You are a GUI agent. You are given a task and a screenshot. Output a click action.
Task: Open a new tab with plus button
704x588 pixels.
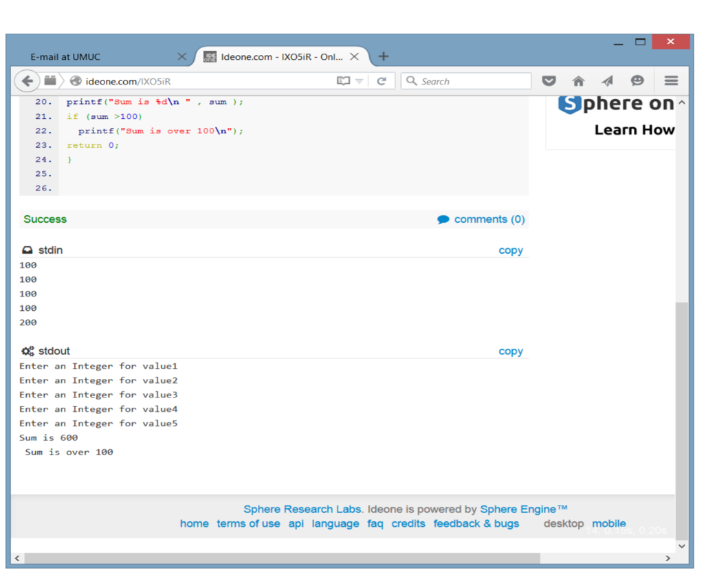(384, 56)
